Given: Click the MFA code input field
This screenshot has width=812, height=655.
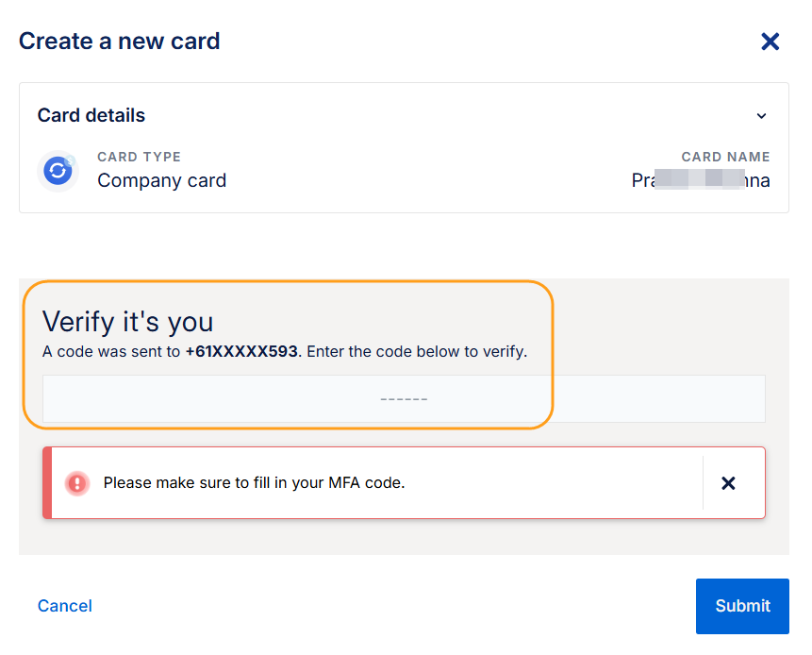Looking at the screenshot, I should pos(404,399).
